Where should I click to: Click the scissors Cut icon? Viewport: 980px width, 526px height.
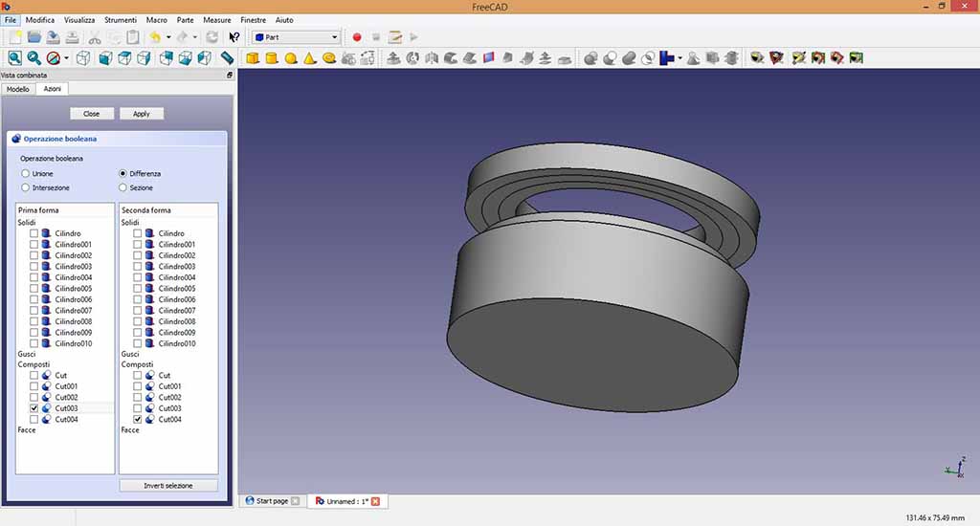tap(95, 37)
